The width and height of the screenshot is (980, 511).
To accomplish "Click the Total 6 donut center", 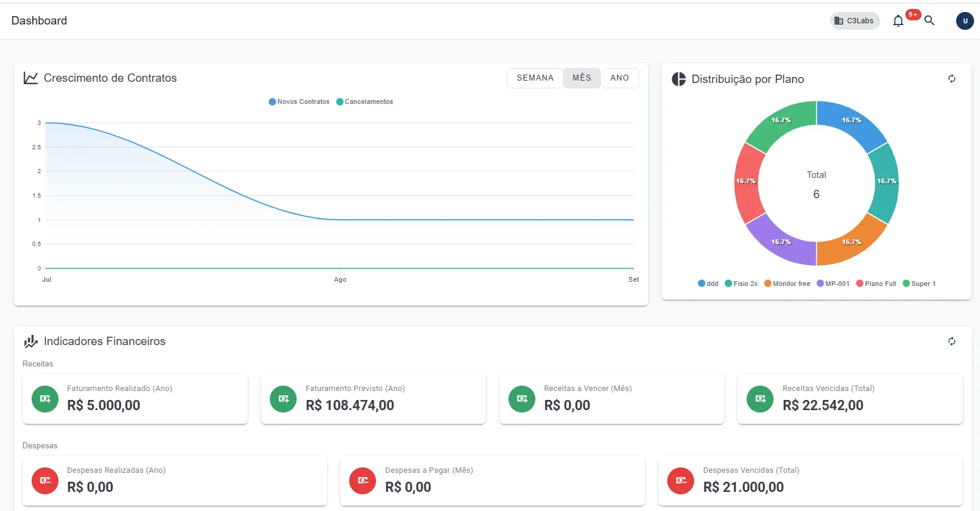I will click(x=816, y=184).
